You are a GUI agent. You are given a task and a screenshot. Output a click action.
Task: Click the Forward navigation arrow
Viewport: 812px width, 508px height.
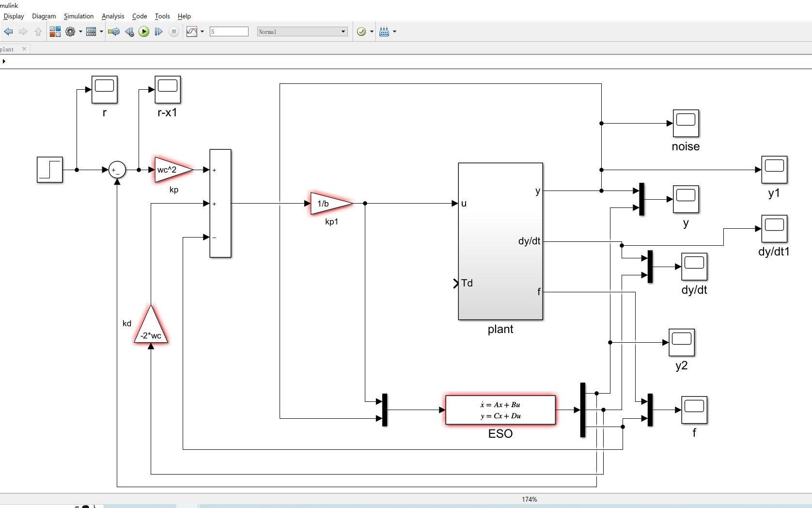[23, 32]
